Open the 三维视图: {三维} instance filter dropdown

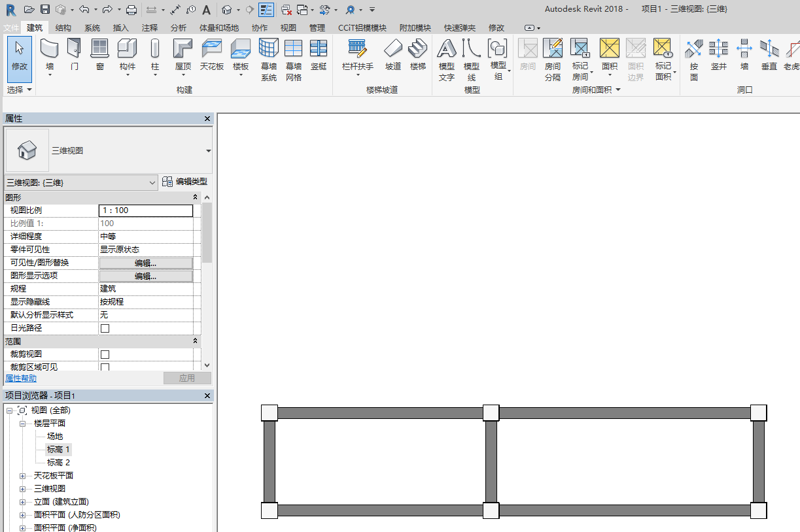[x=81, y=182]
